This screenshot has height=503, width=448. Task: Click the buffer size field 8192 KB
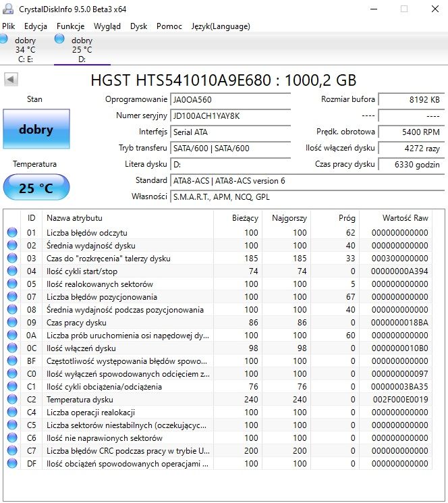click(411, 100)
